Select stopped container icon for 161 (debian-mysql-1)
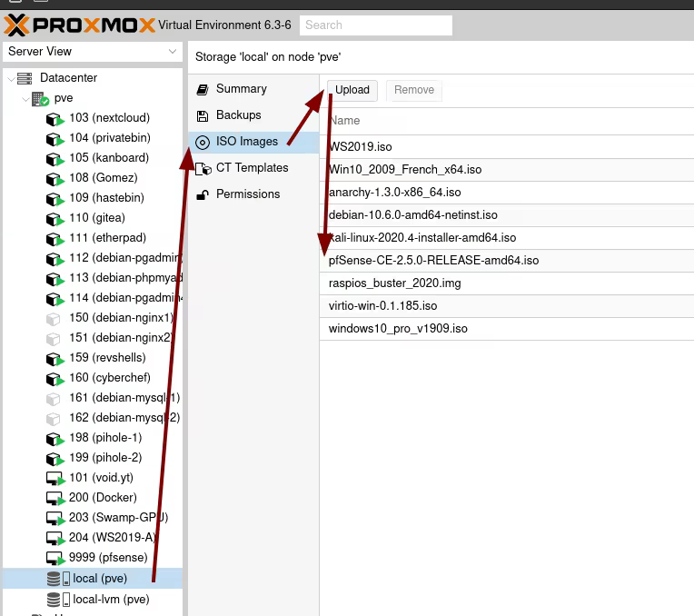Screen dimensions: 694x616 (x=53, y=399)
